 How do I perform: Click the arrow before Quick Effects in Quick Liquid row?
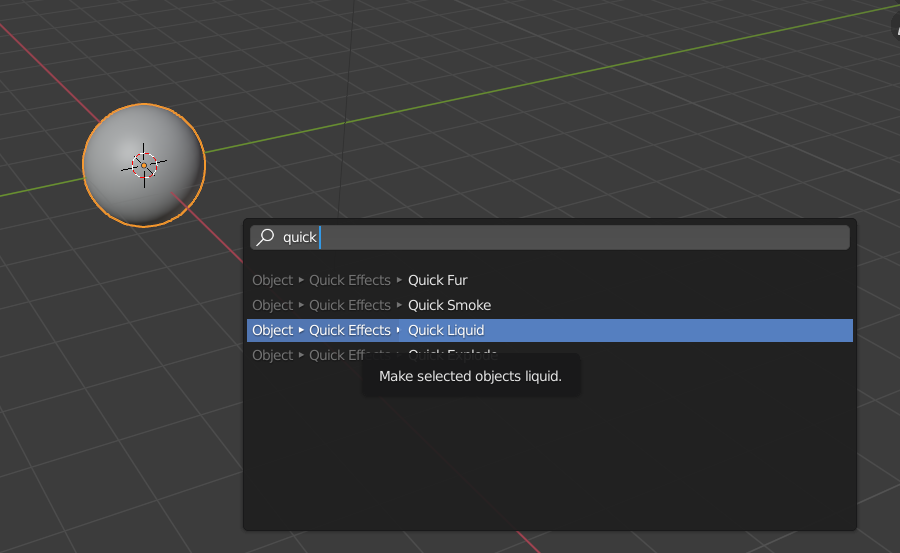pyautogui.click(x=301, y=330)
